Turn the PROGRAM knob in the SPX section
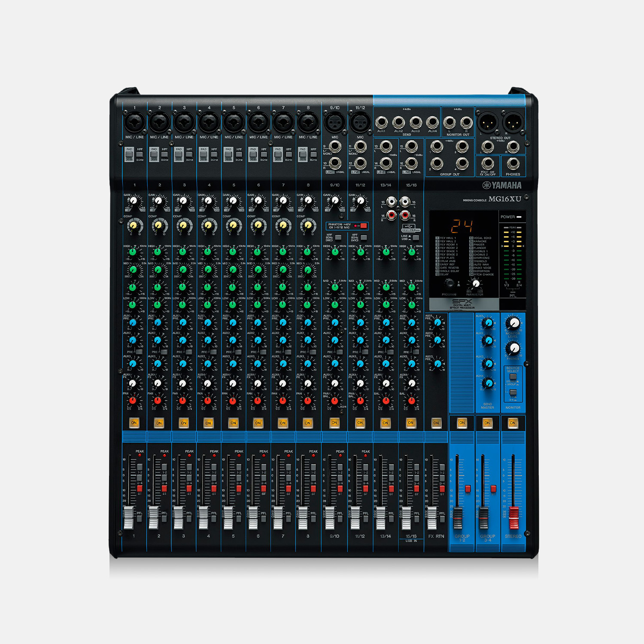The image size is (644, 644). pos(450,283)
